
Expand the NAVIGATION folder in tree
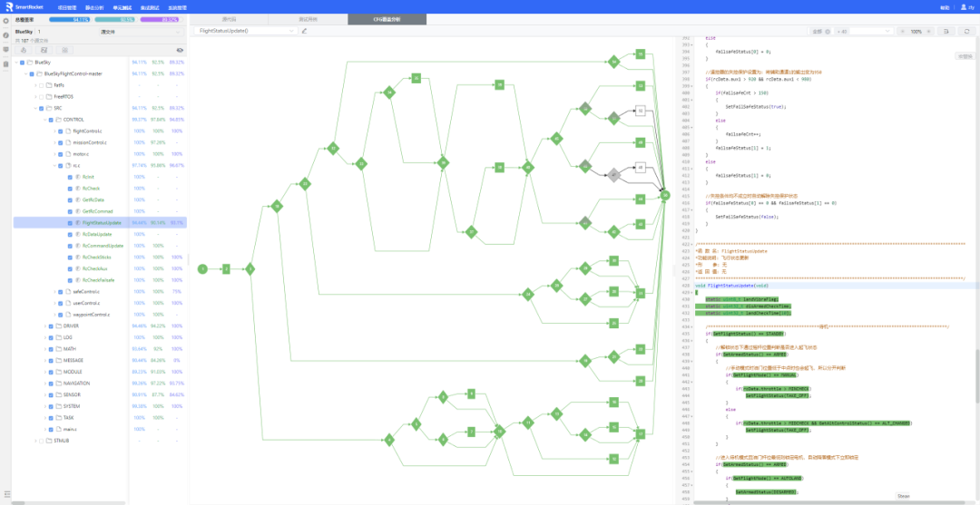[46, 383]
